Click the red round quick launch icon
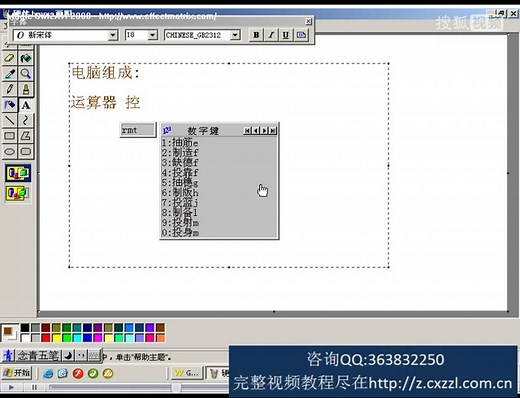The width and height of the screenshot is (520, 398). [78, 373]
